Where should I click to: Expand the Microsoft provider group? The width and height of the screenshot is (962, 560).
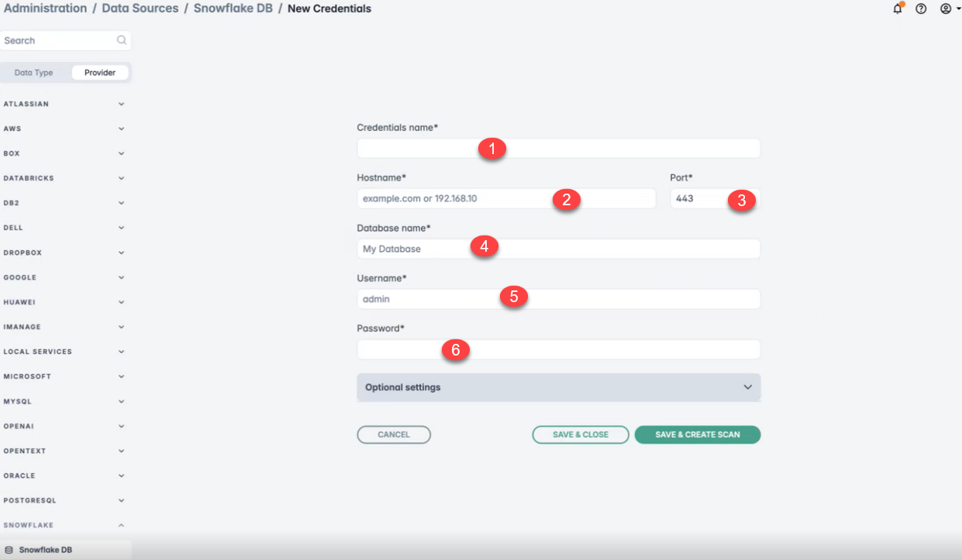[121, 376]
